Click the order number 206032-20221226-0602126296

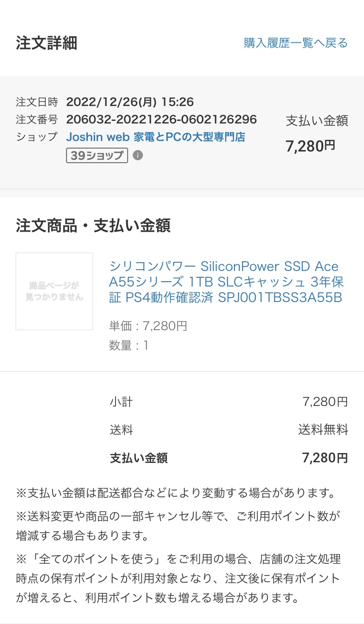point(161,119)
